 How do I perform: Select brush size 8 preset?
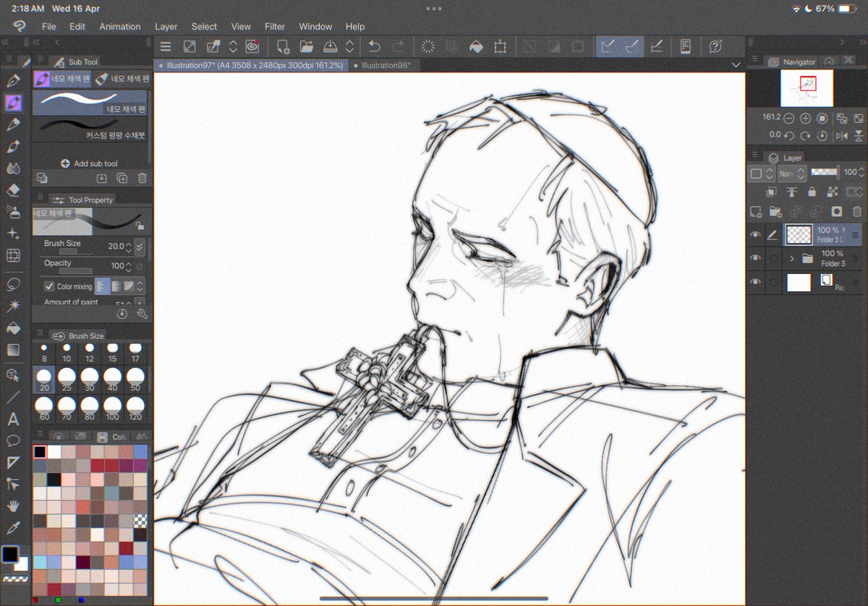point(44,353)
